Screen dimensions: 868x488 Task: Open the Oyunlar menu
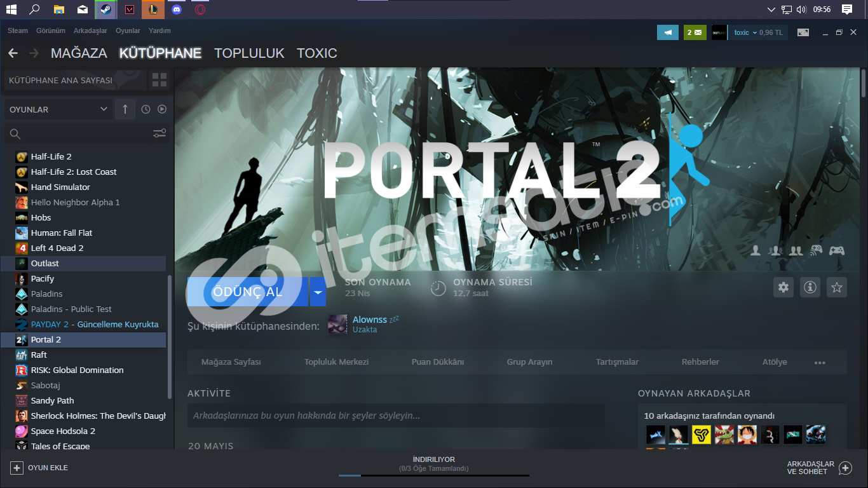tap(128, 30)
